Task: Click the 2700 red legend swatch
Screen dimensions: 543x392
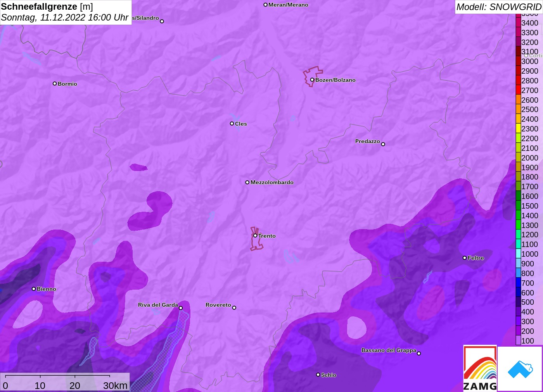Action: click(518, 90)
